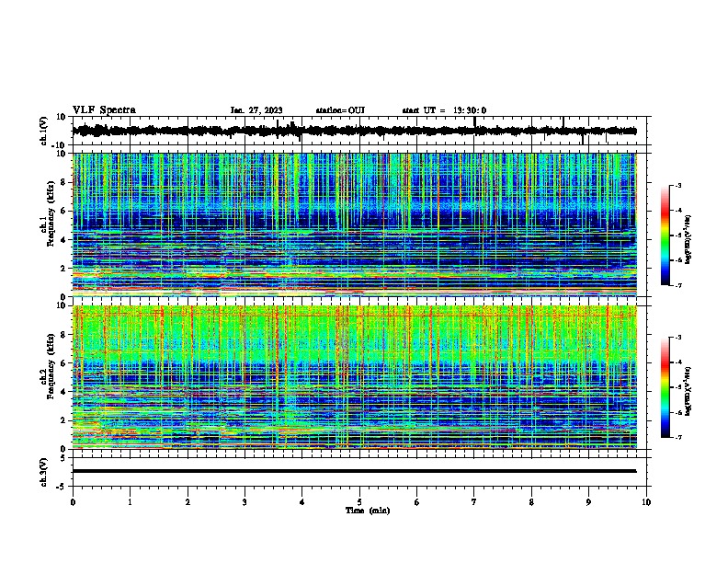Click the time axis tick label "8"
Image resolution: width=728 pixels, height=563 pixels.
point(531,502)
